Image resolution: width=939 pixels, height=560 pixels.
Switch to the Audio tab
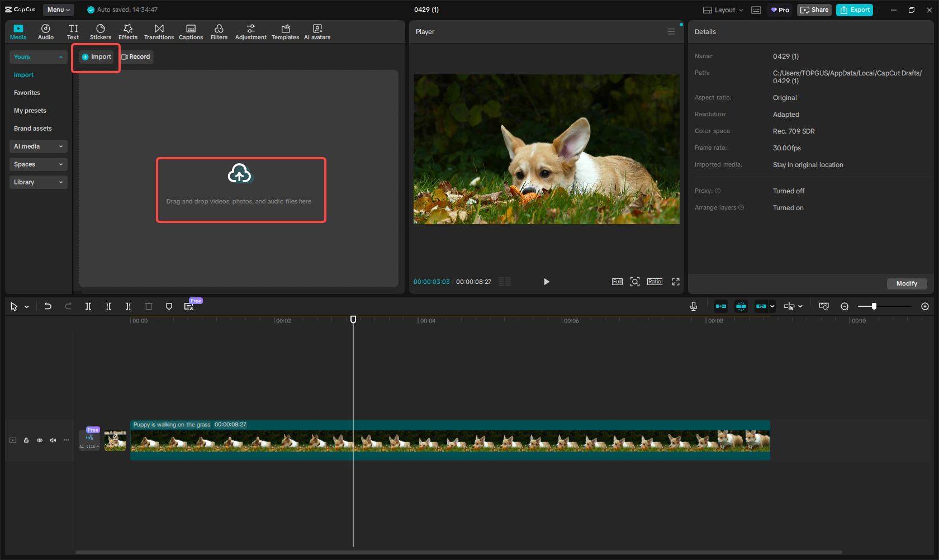click(x=45, y=31)
